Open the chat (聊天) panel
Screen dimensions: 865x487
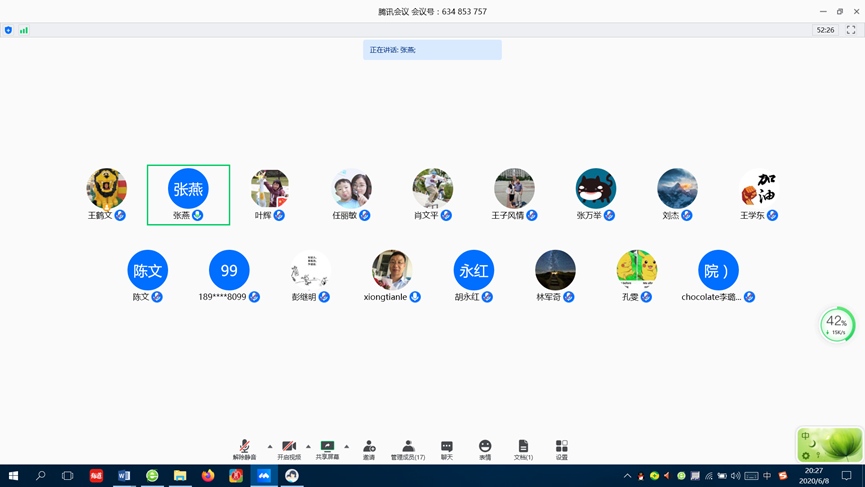447,449
